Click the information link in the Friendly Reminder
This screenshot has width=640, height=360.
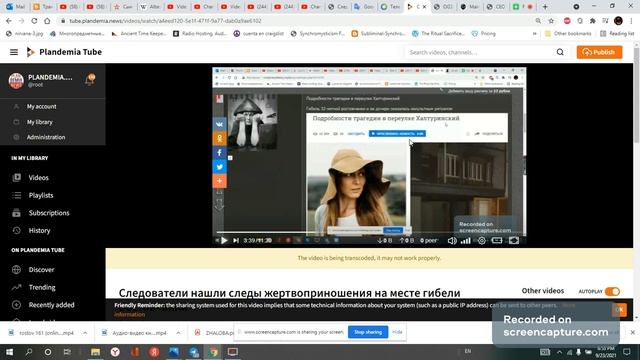pos(130,314)
